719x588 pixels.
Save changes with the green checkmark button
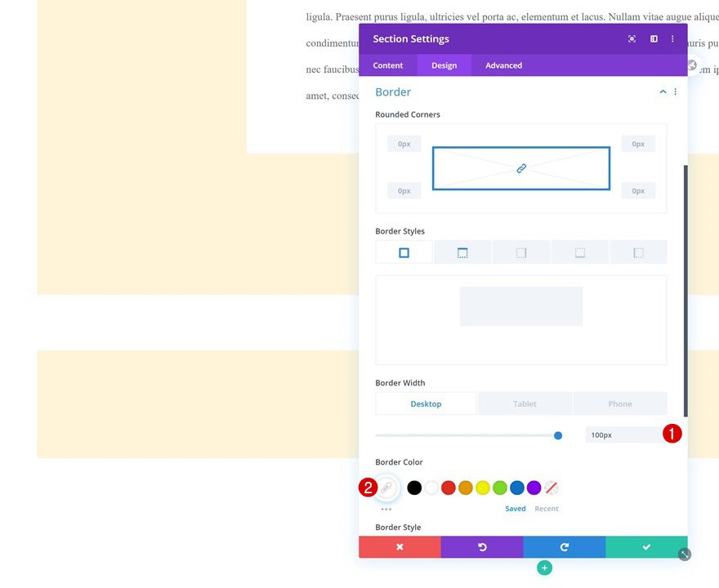646,546
